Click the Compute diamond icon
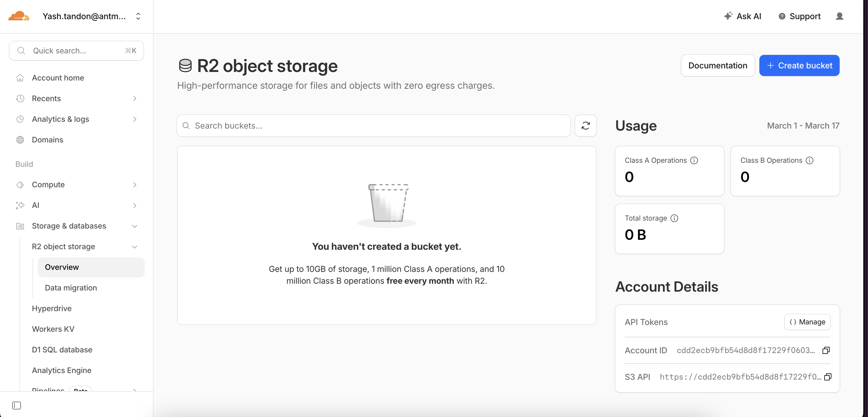This screenshot has width=868, height=417. pyautogui.click(x=20, y=184)
